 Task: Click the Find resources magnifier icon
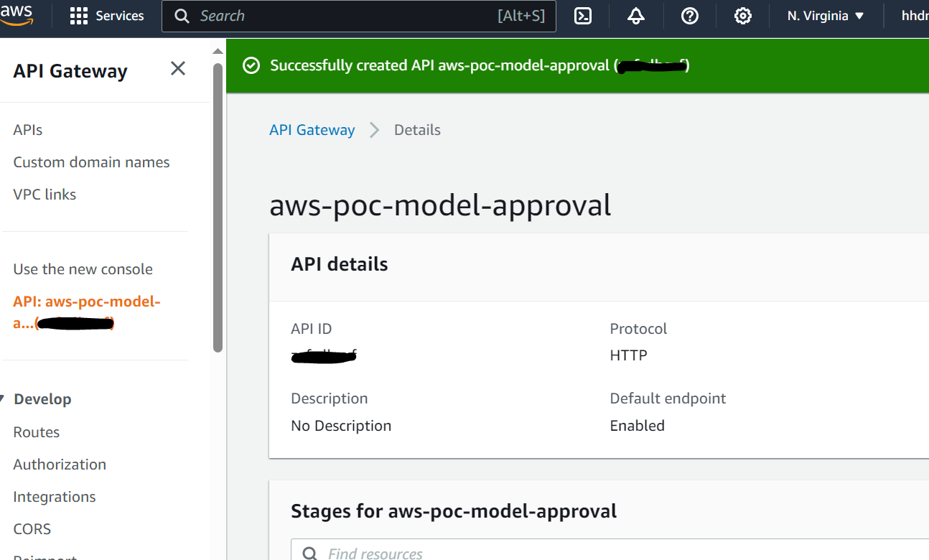[x=309, y=552]
